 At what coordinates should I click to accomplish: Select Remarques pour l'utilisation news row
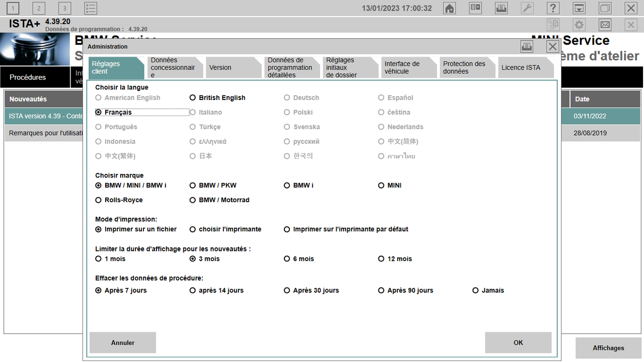click(x=44, y=133)
